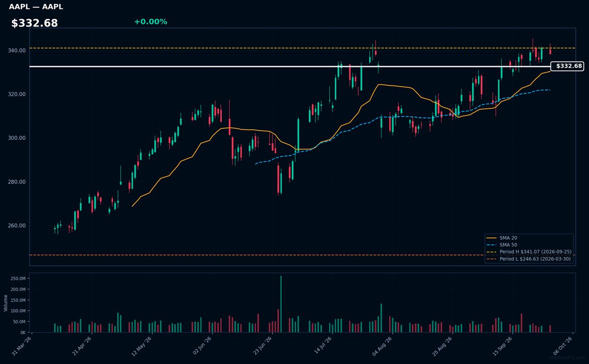Click the 21 Apr '26 date label
The height and width of the screenshot is (364, 589).
coord(83,345)
